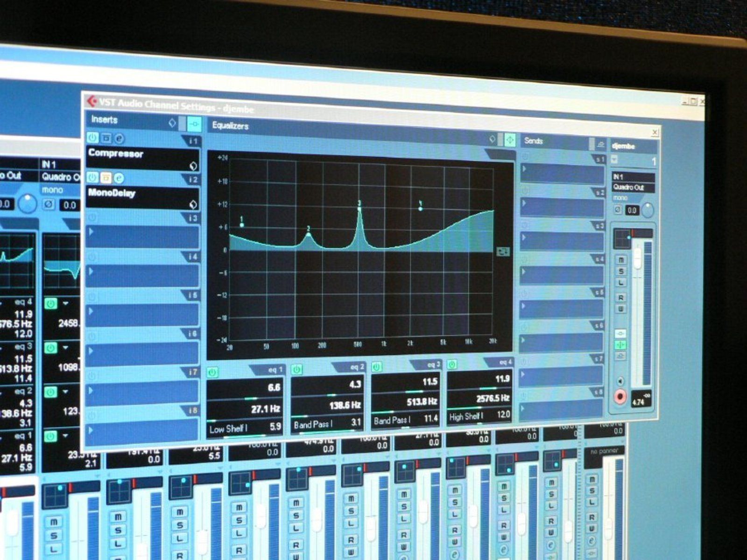The height and width of the screenshot is (560, 747).
Task: Enable Read automation (R) on djembe channel
Action: 621,298
